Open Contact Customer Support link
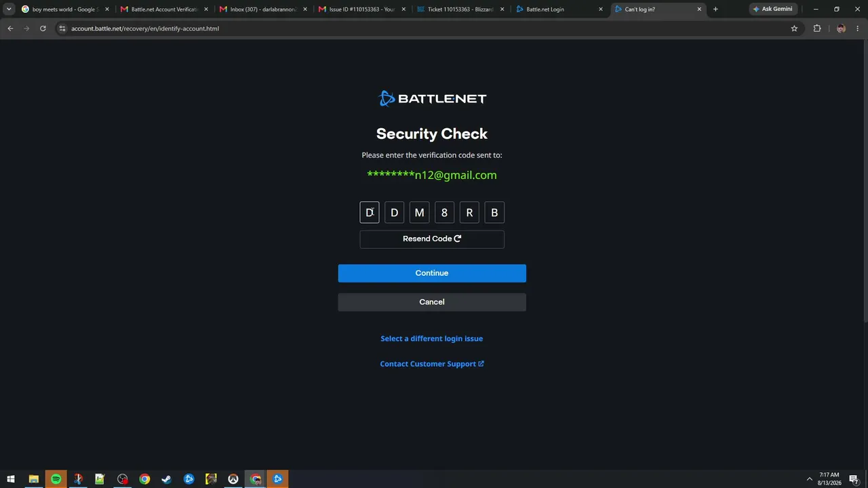Viewport: 868px width, 488px height. 432,364
